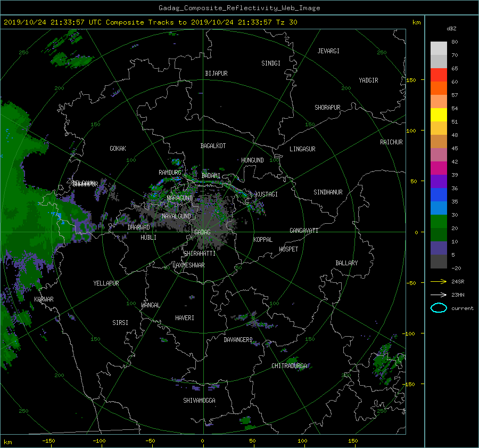
Task: Click the GADAG radar center label
Action: (203, 232)
